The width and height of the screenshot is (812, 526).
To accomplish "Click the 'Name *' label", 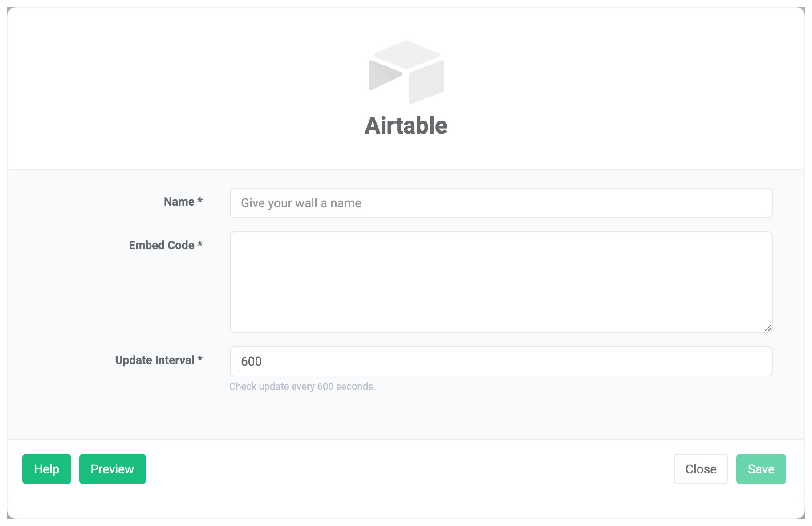I will pyautogui.click(x=183, y=202).
